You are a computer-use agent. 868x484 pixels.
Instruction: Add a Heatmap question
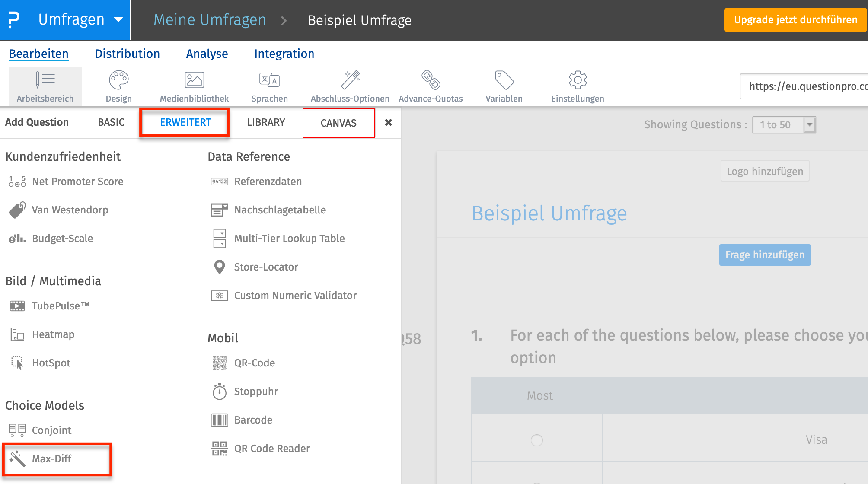tap(53, 334)
